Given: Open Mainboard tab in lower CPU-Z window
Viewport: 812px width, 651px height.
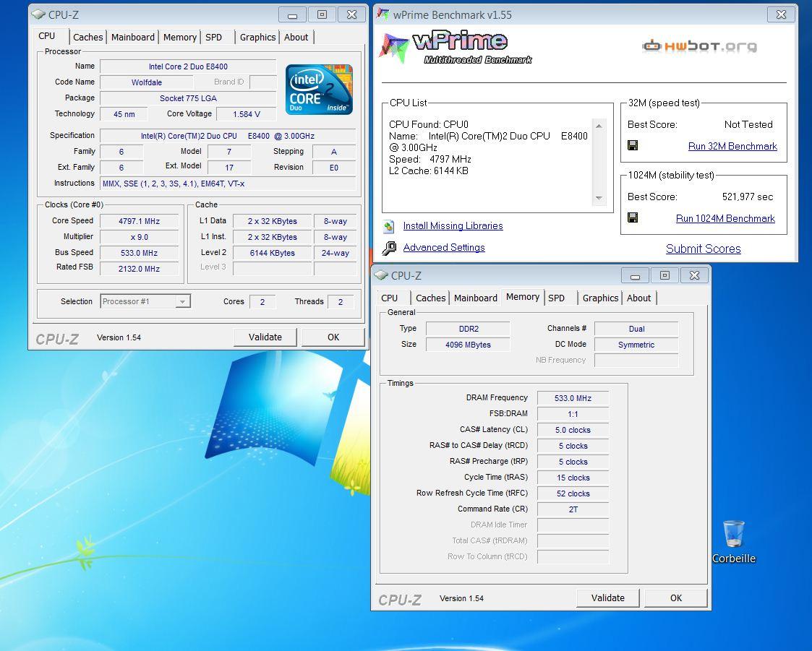Looking at the screenshot, I should click(x=475, y=298).
